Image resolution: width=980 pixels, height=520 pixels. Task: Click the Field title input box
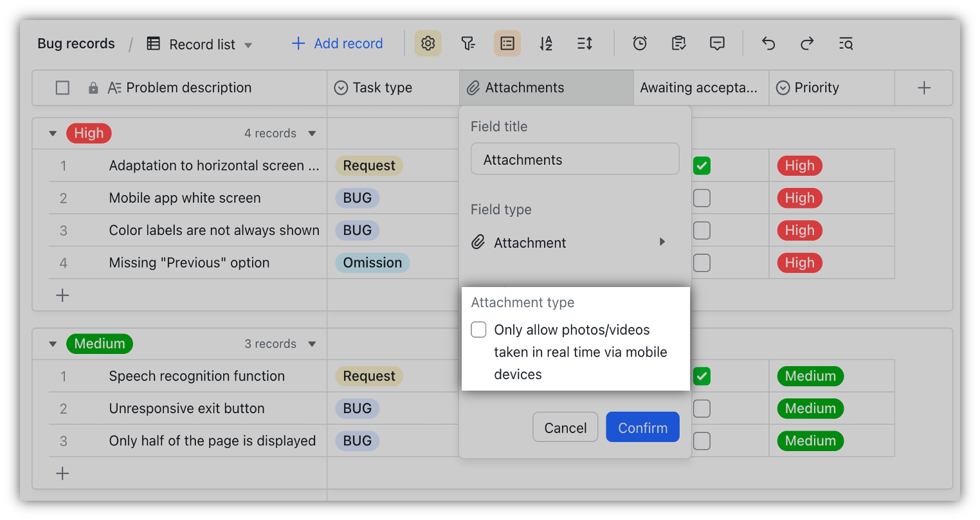[x=574, y=160]
